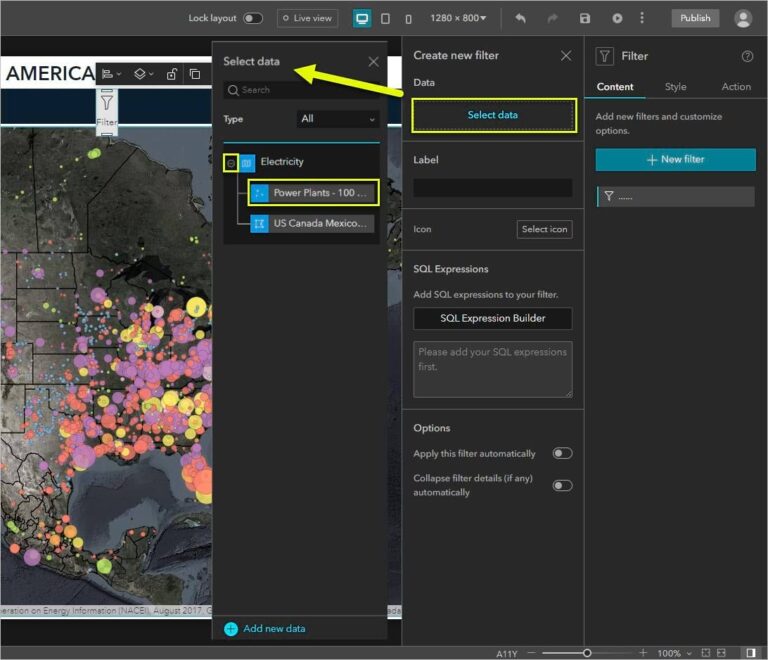Collapse the Electricity tree node
The height and width of the screenshot is (660, 768).
point(231,162)
